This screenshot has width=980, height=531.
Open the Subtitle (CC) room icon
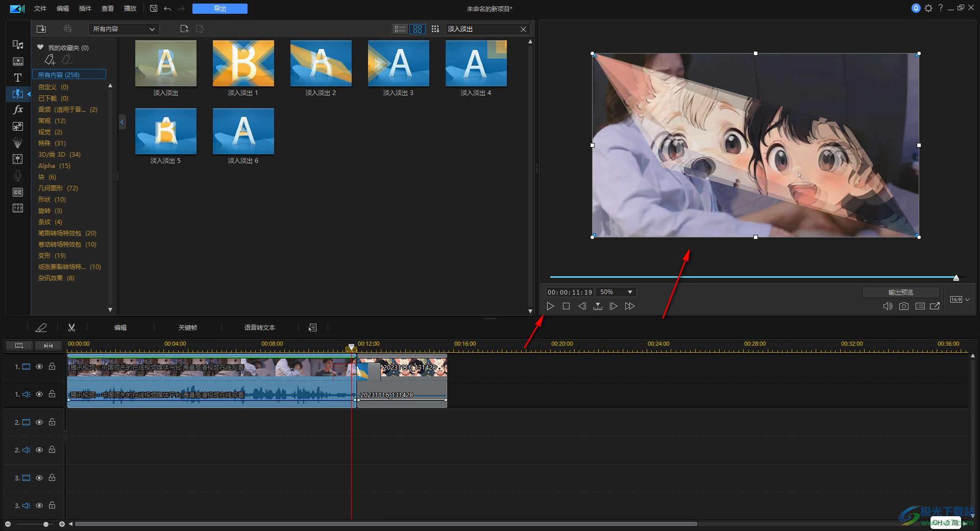pos(18,192)
